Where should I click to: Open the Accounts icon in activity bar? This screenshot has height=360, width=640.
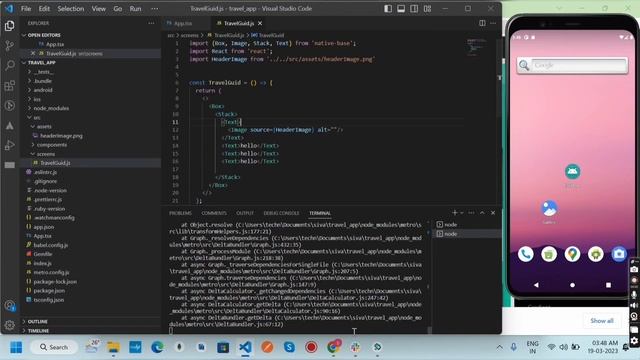tap(9, 306)
